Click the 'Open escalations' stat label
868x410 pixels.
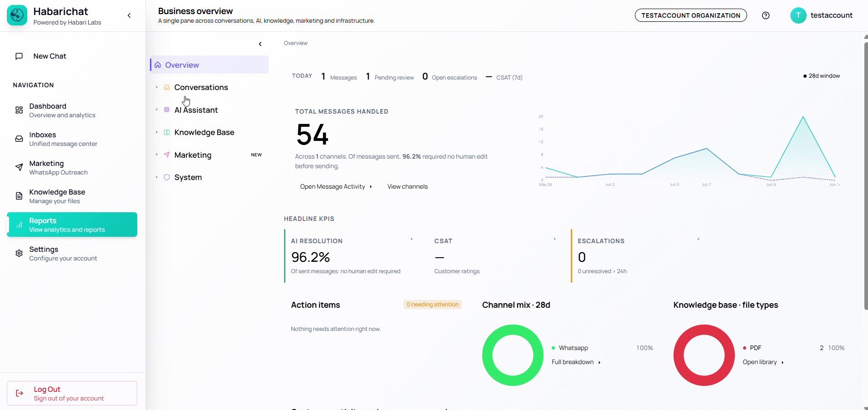point(454,78)
